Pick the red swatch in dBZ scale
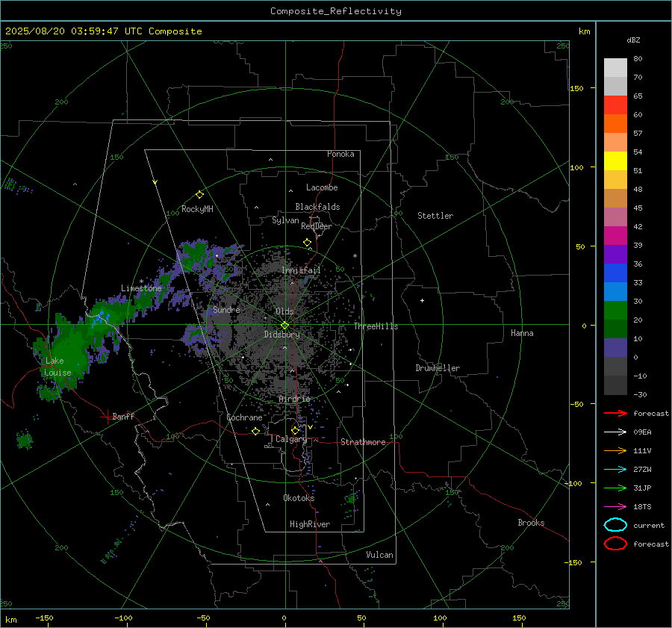The width and height of the screenshot is (672, 628). click(x=615, y=105)
